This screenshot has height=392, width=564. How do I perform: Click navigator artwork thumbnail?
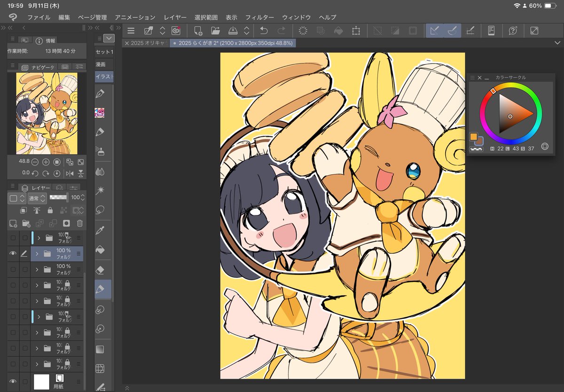[47, 113]
